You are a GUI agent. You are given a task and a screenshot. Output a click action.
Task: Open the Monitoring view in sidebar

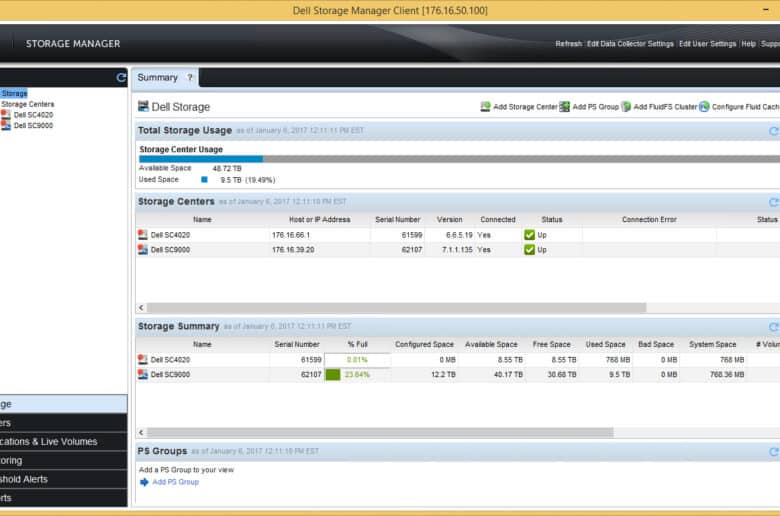click(63, 460)
